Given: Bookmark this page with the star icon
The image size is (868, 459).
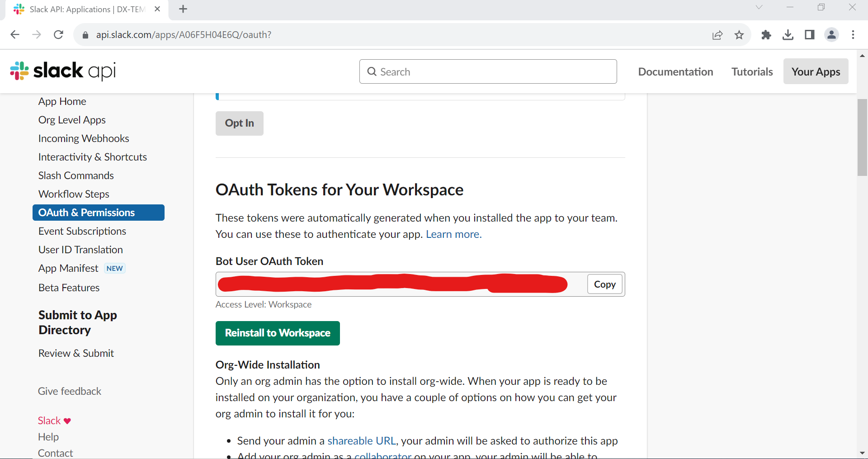Looking at the screenshot, I should 739,35.
